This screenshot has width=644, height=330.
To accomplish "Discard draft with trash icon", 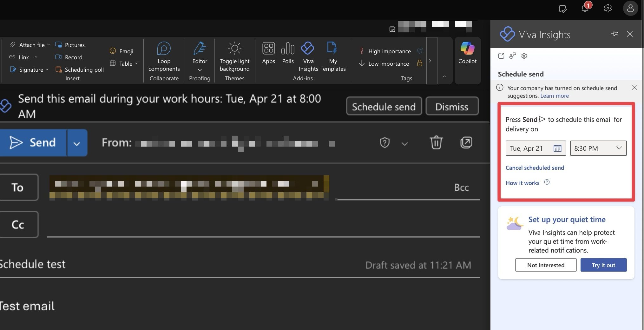I will [436, 142].
